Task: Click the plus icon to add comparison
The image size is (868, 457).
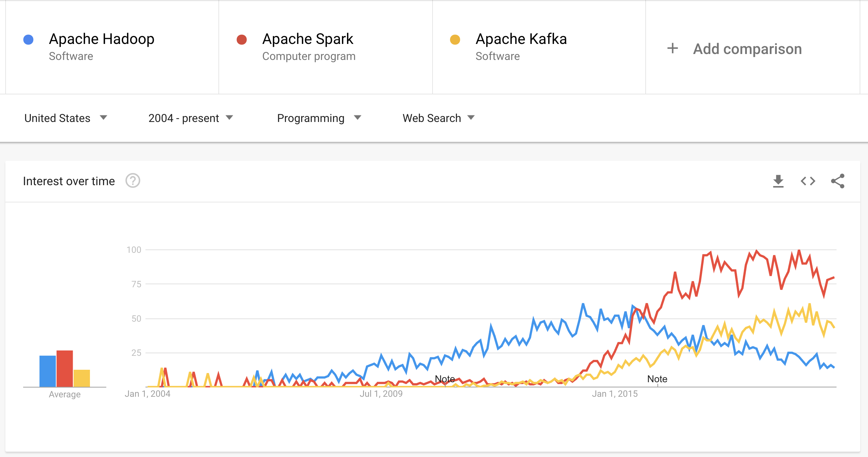Action: (673, 48)
